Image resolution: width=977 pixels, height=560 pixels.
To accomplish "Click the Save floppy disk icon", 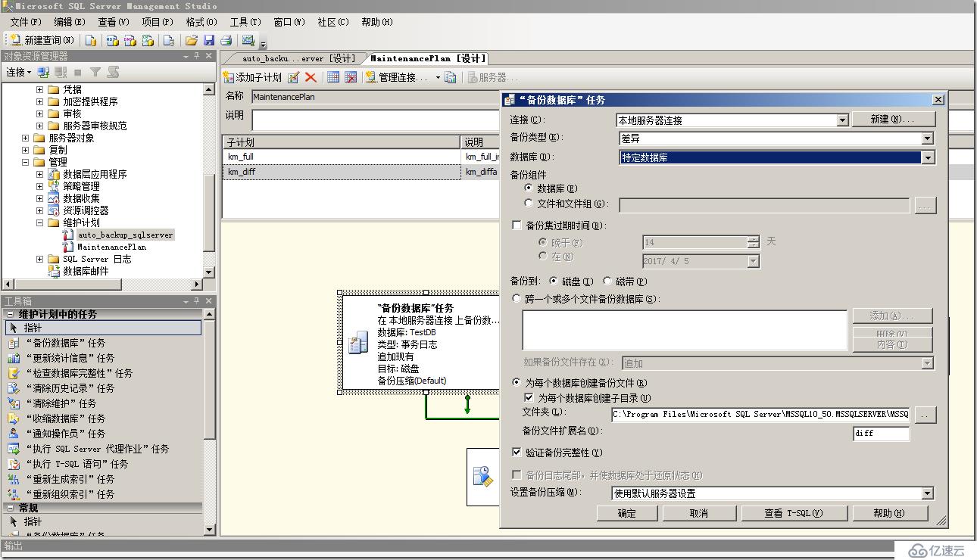I will [x=209, y=40].
